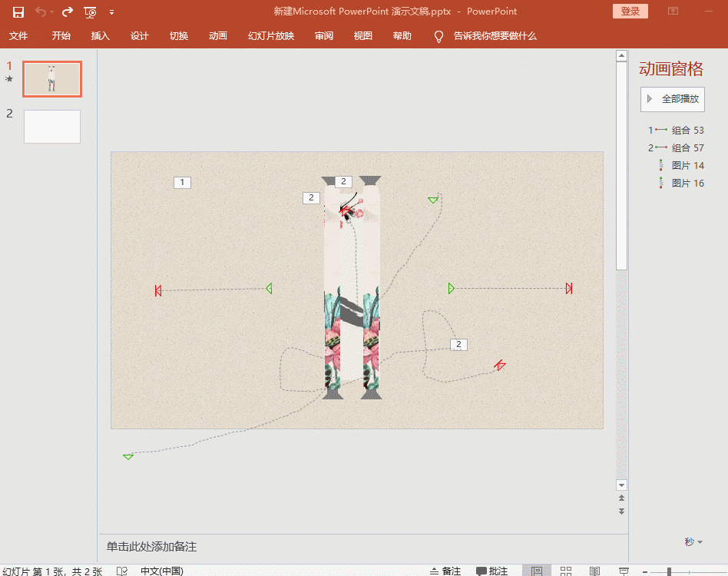Switch to Normal view icon
This screenshot has height=576, width=728.
coord(537,571)
